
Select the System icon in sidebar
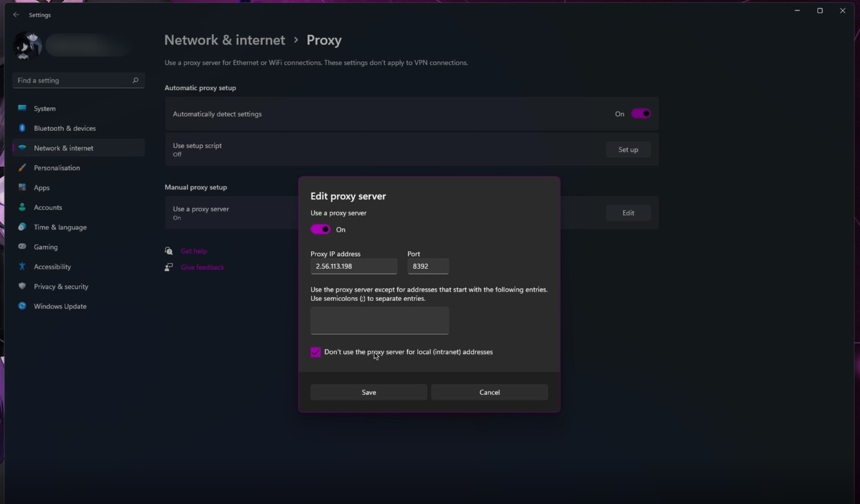click(22, 108)
